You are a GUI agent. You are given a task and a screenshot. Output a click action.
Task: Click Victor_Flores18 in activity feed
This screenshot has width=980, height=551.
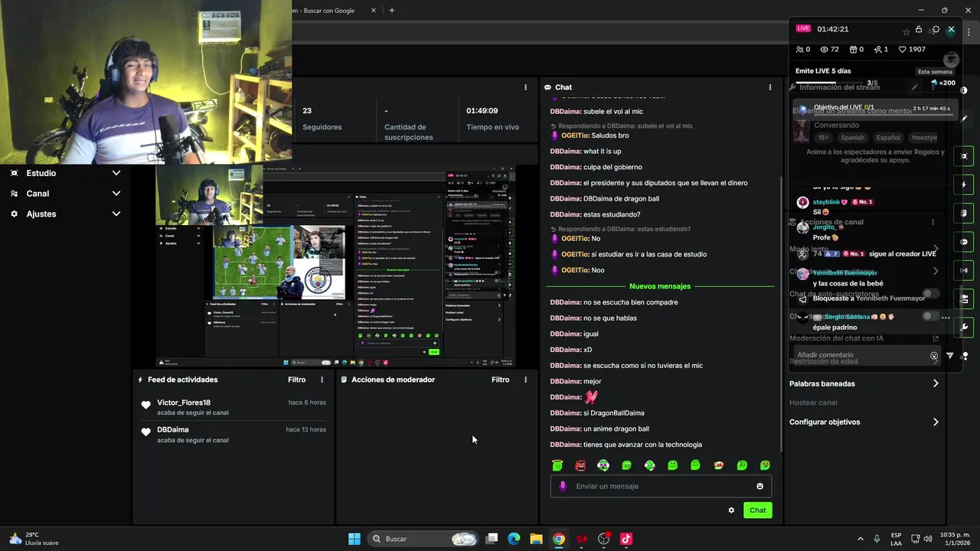(184, 403)
